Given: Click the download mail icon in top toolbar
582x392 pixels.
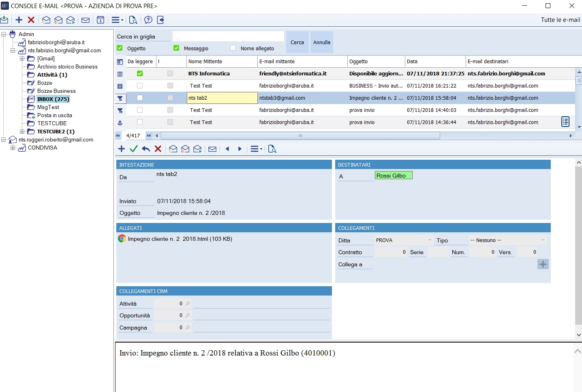Looking at the screenshot, I should click(4, 20).
